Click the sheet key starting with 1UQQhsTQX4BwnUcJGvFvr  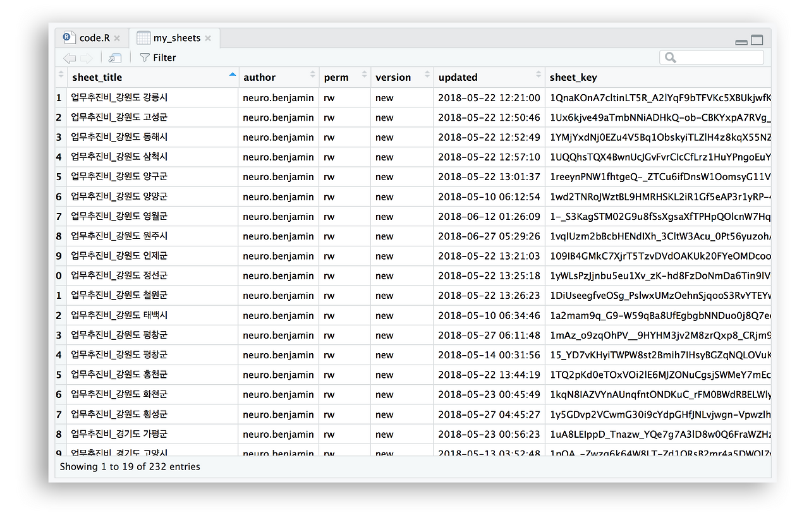click(x=660, y=157)
